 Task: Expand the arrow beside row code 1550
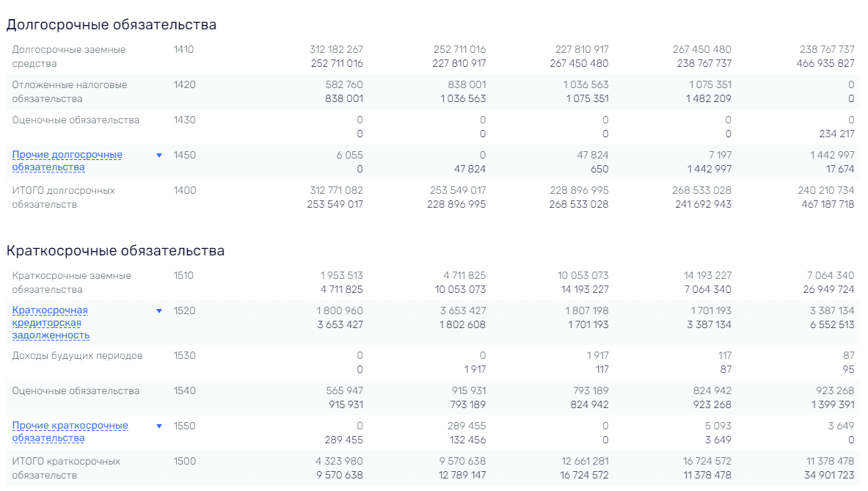tap(159, 426)
